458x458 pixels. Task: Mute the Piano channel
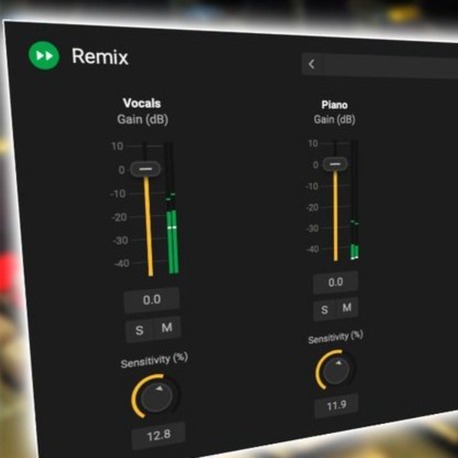coord(347,307)
